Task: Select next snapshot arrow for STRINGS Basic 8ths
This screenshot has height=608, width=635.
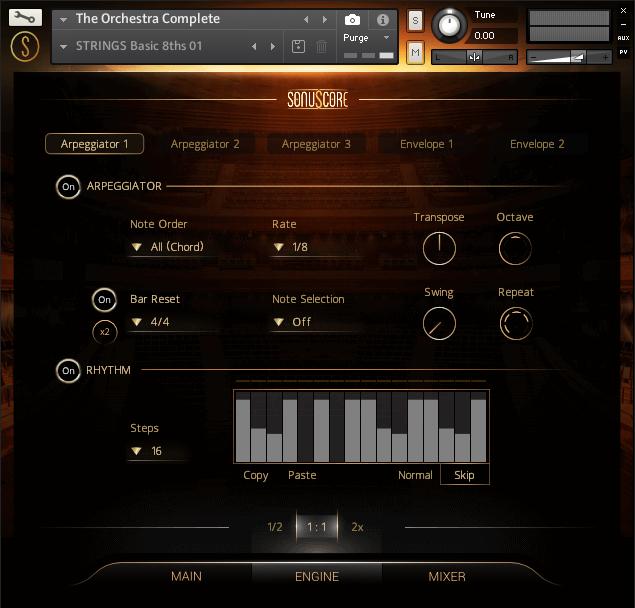Action: point(273,46)
